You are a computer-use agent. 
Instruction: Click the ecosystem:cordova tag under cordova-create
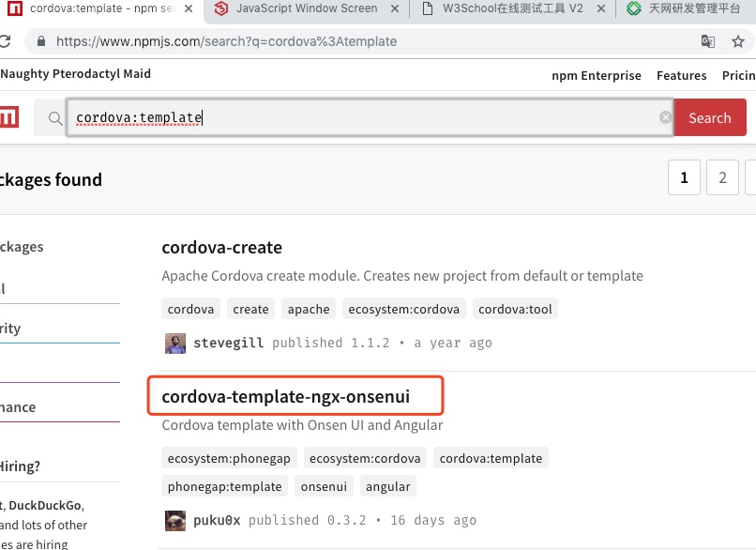404,309
